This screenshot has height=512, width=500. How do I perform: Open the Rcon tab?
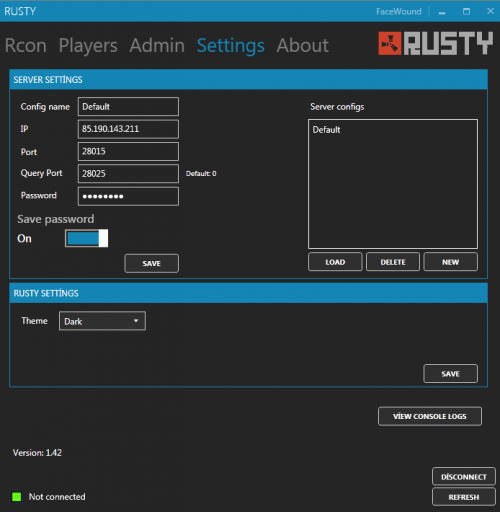coord(26,45)
